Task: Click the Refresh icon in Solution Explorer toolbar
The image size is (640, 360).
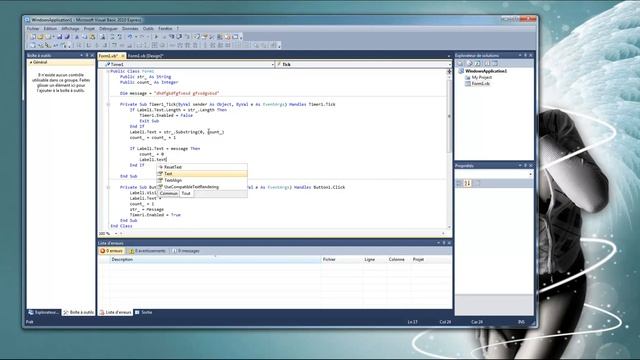Action: pyautogui.click(x=478, y=64)
